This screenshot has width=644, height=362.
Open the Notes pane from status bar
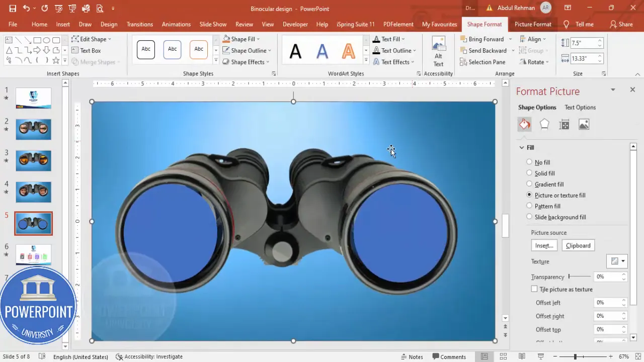411,356
